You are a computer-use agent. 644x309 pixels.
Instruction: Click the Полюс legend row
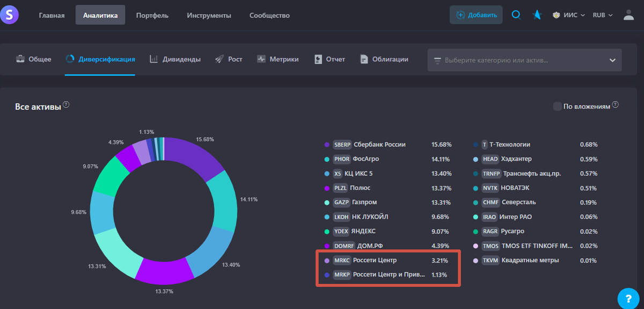click(389, 188)
